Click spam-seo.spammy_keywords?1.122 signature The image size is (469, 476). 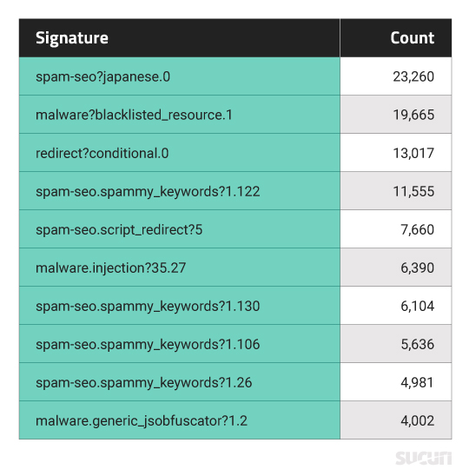[x=148, y=192]
